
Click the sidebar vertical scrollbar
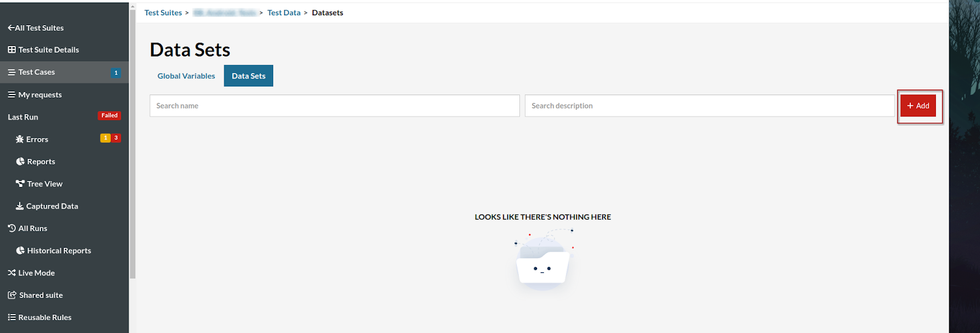132,141
